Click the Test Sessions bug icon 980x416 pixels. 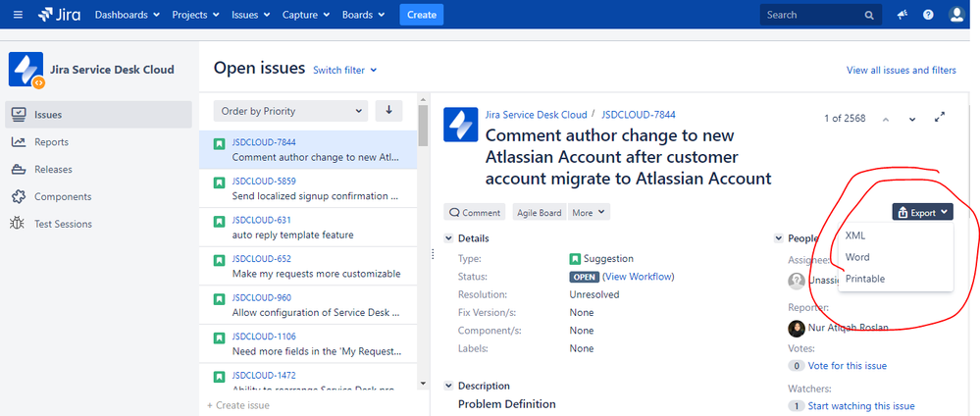pyautogui.click(x=19, y=224)
